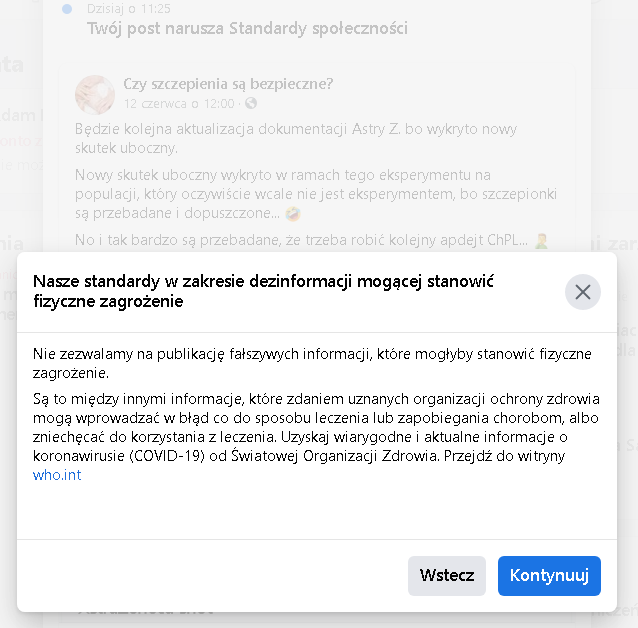Open the who.int link
638x628 pixels.
tap(57, 475)
